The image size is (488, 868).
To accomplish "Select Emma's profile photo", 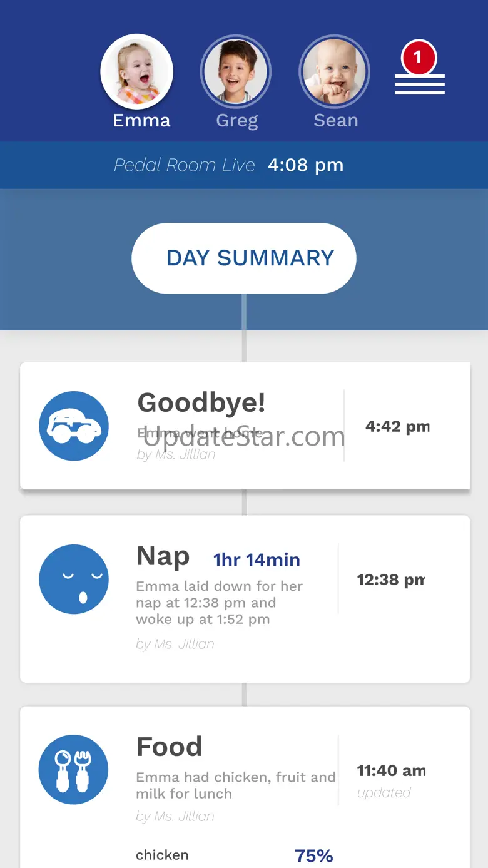I will (x=136, y=72).
